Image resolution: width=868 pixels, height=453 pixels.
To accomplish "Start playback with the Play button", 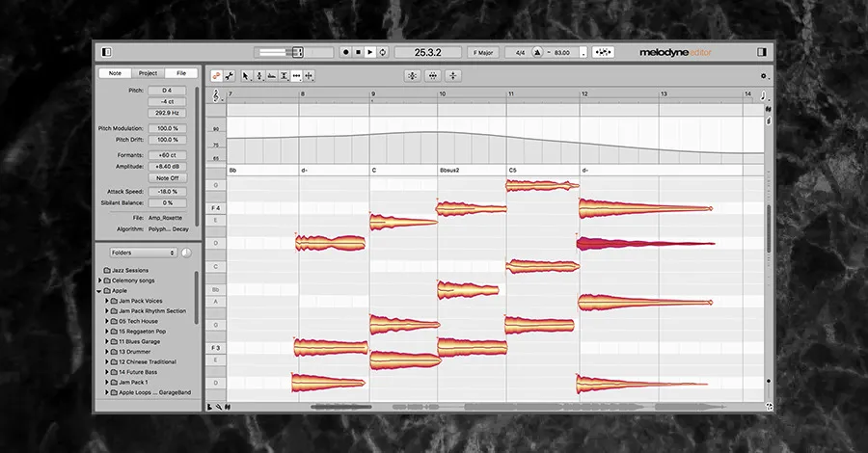I will [x=370, y=52].
